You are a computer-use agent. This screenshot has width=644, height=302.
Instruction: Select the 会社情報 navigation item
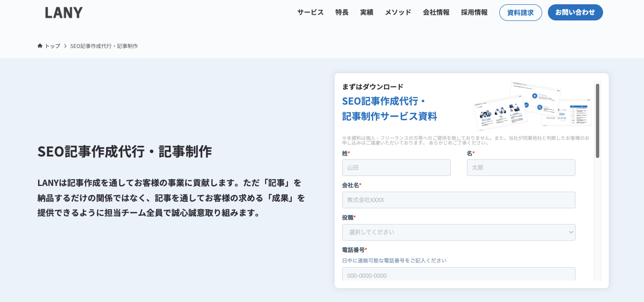(x=436, y=12)
